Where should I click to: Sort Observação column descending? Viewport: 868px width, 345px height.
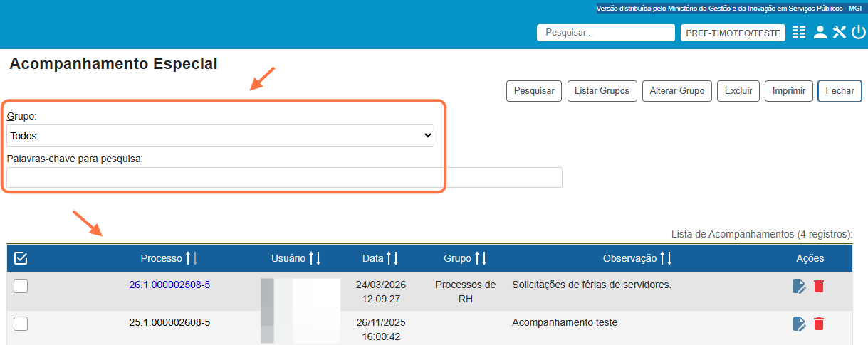point(669,258)
